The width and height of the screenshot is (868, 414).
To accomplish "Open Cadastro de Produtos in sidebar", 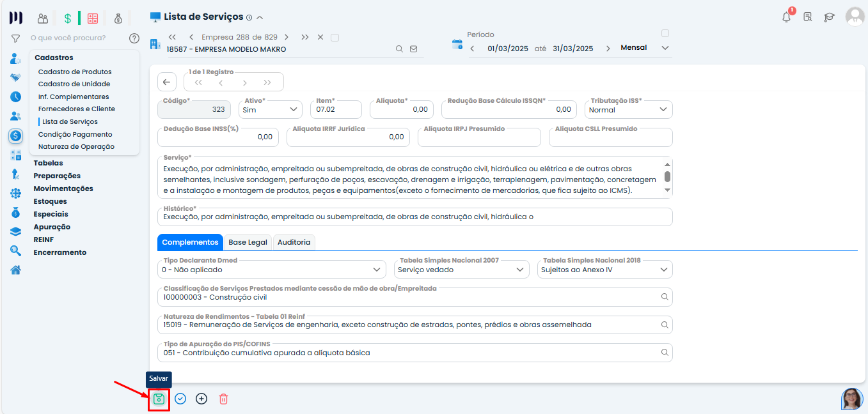I will pyautogui.click(x=75, y=72).
